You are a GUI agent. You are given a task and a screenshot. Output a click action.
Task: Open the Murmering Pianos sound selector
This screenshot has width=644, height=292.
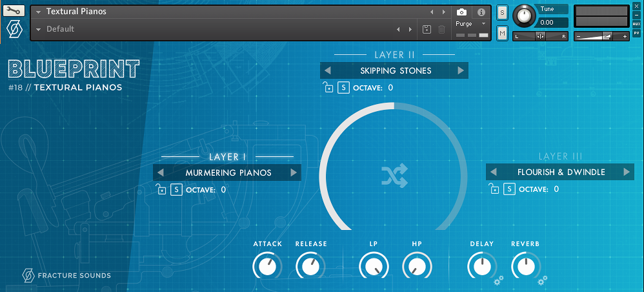[228, 172]
